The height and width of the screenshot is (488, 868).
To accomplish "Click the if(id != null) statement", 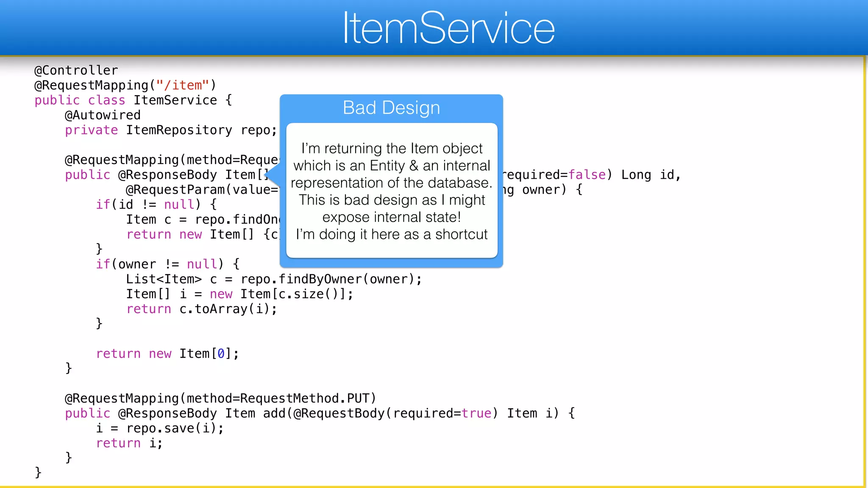I will point(156,205).
